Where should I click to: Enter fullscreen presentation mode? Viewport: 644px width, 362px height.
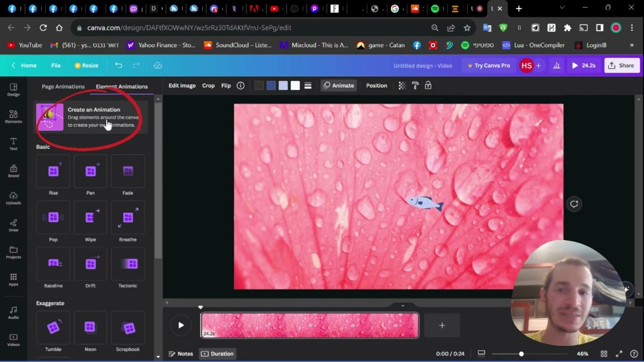pyautogui.click(x=619, y=354)
